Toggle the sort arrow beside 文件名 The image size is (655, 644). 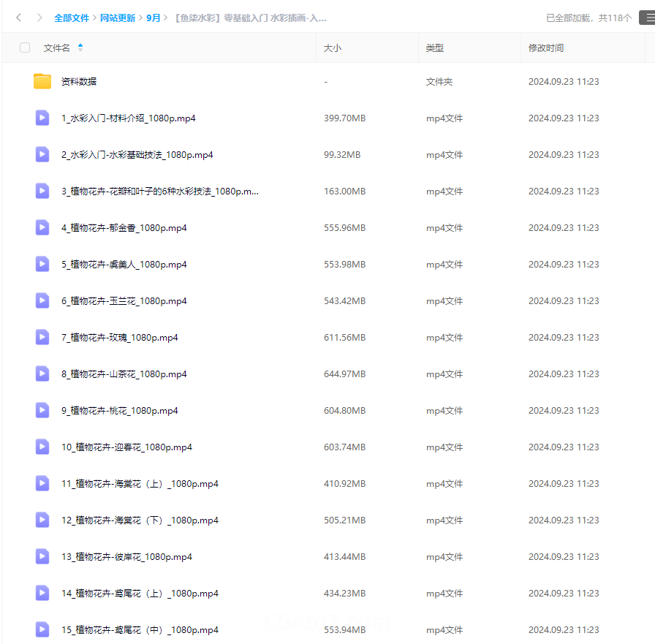[x=80, y=48]
